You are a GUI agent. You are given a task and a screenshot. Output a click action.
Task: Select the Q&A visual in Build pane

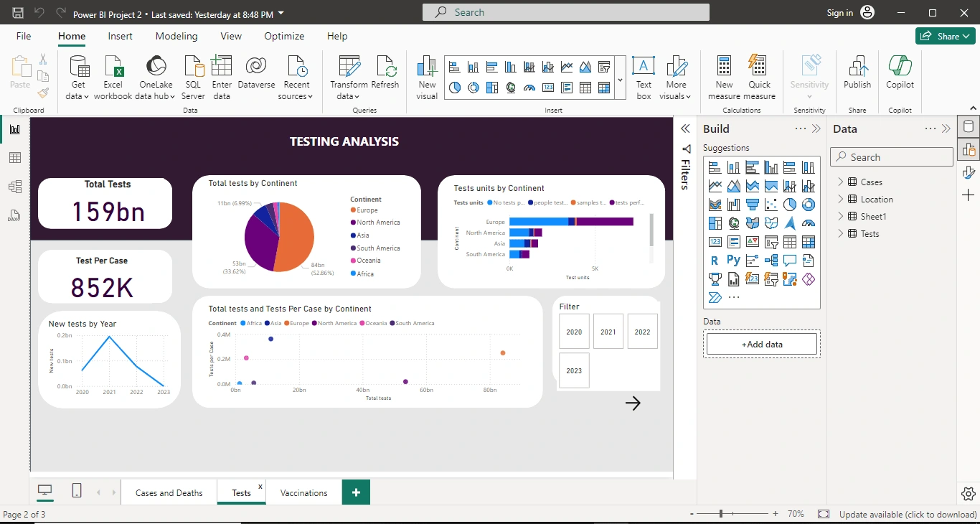790,261
